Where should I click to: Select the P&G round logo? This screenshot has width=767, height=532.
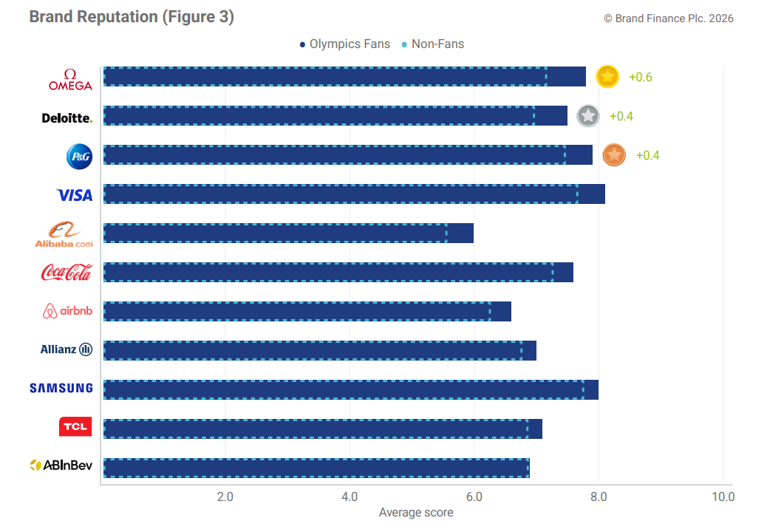tap(78, 156)
